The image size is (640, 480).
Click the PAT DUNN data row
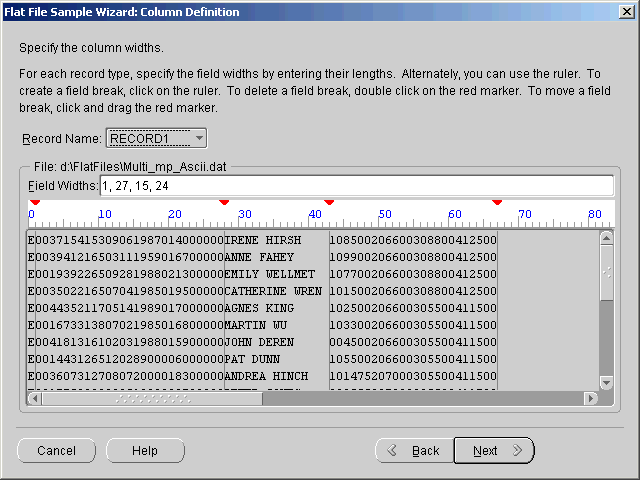pyautogui.click(x=262, y=359)
